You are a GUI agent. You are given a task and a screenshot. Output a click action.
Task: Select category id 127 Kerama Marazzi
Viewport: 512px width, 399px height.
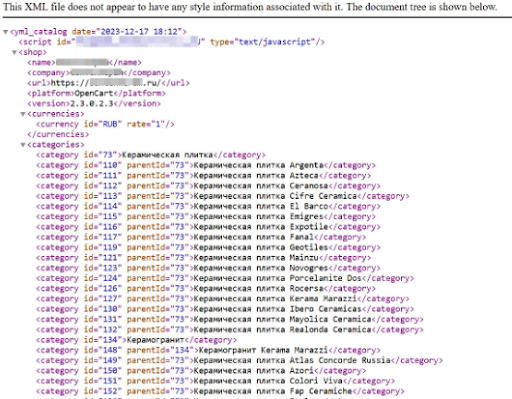[223, 299]
